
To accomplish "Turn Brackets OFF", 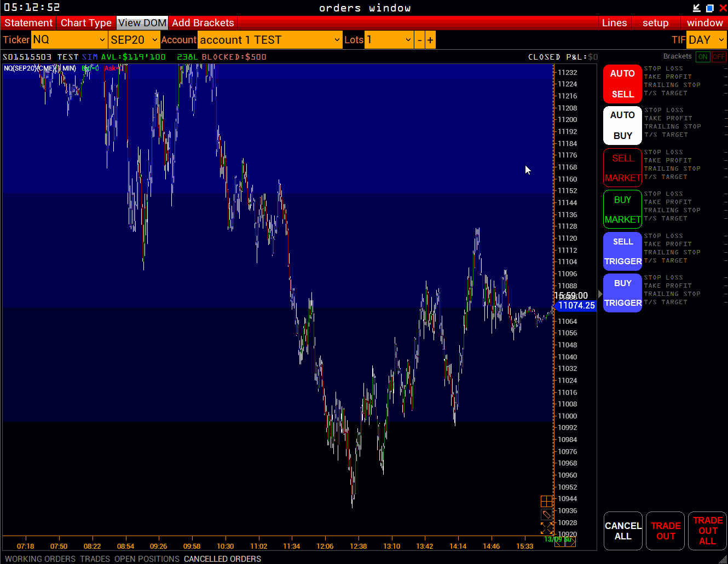I will pyautogui.click(x=719, y=56).
